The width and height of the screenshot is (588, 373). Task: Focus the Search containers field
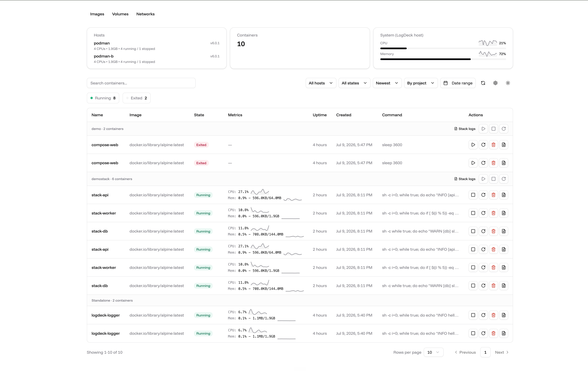pyautogui.click(x=141, y=83)
